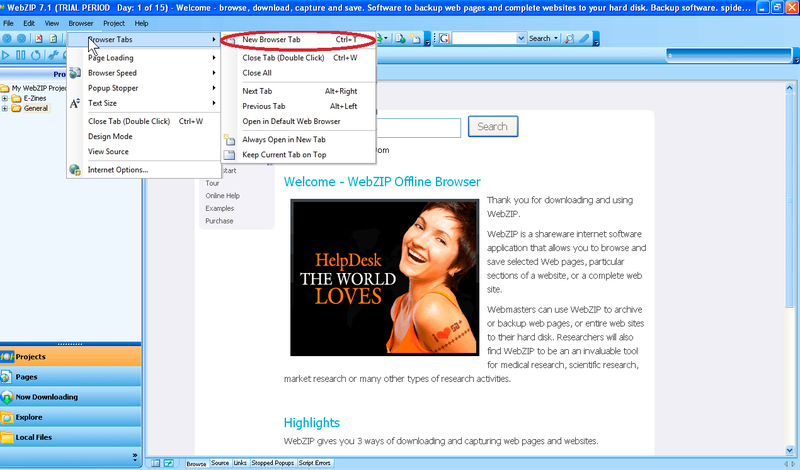This screenshot has height=470, width=800.
Task: Click the Local Files folder icon
Action: pos(7,437)
